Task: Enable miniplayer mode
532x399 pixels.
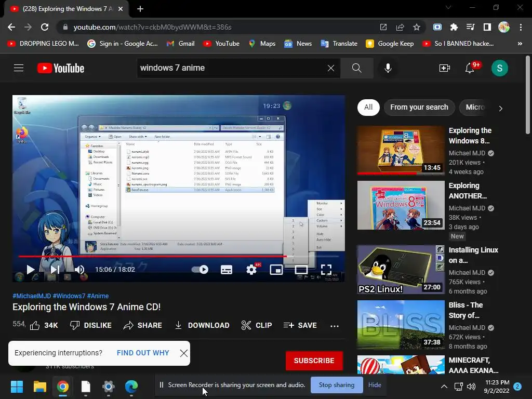Action: click(276, 270)
